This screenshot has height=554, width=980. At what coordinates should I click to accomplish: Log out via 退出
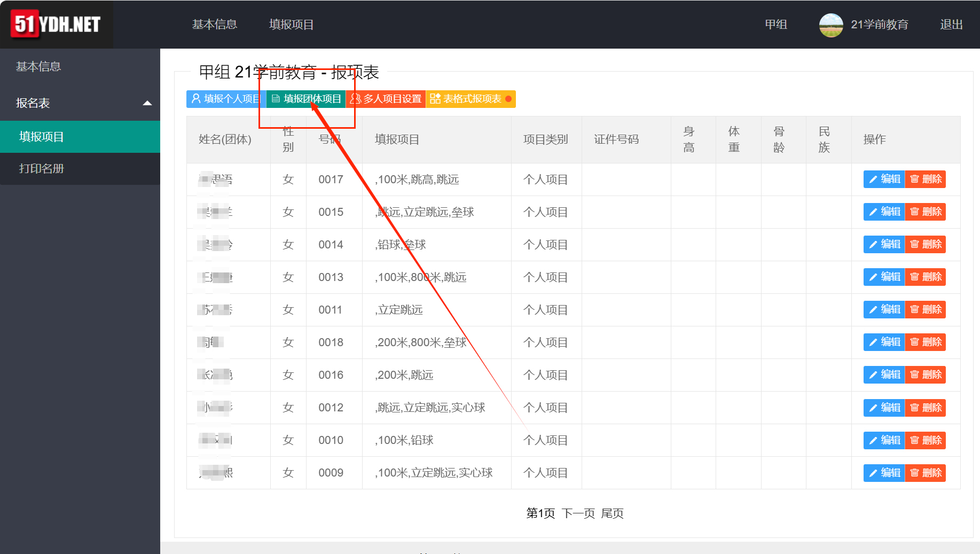(x=951, y=25)
